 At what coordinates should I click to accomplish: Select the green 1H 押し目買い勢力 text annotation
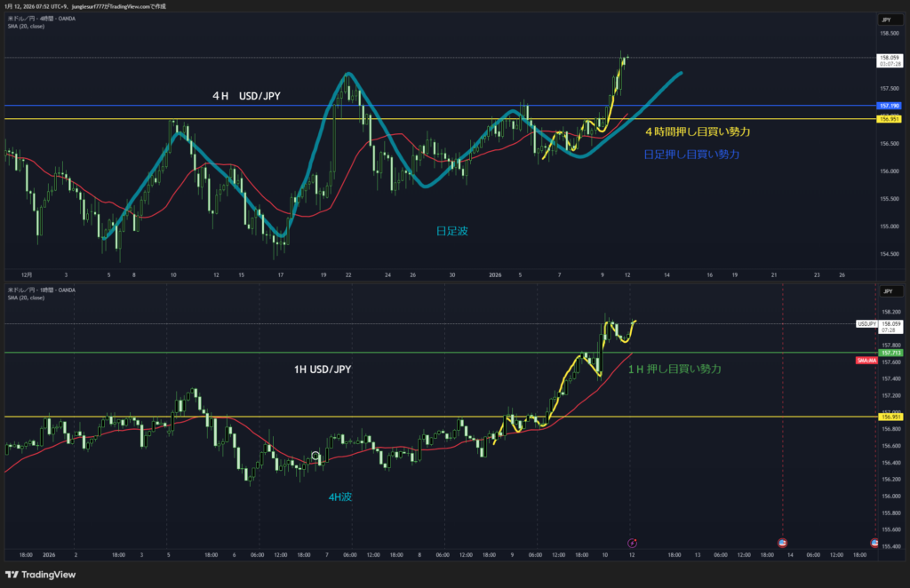coord(675,369)
